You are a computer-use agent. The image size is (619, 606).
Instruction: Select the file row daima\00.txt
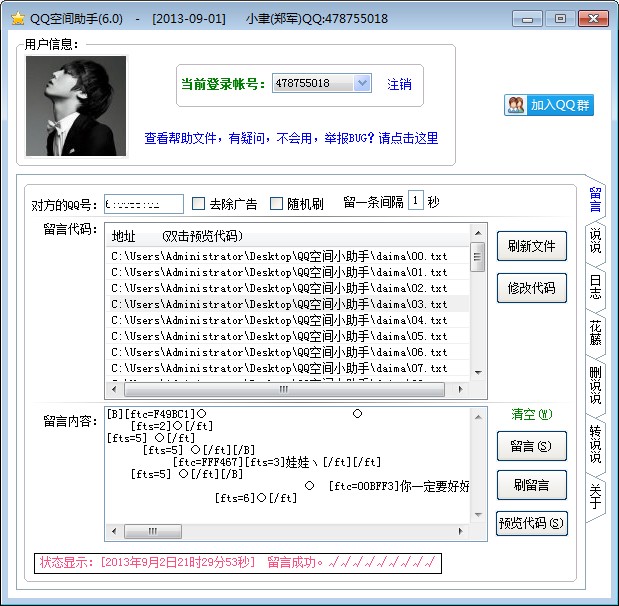click(x=287, y=256)
